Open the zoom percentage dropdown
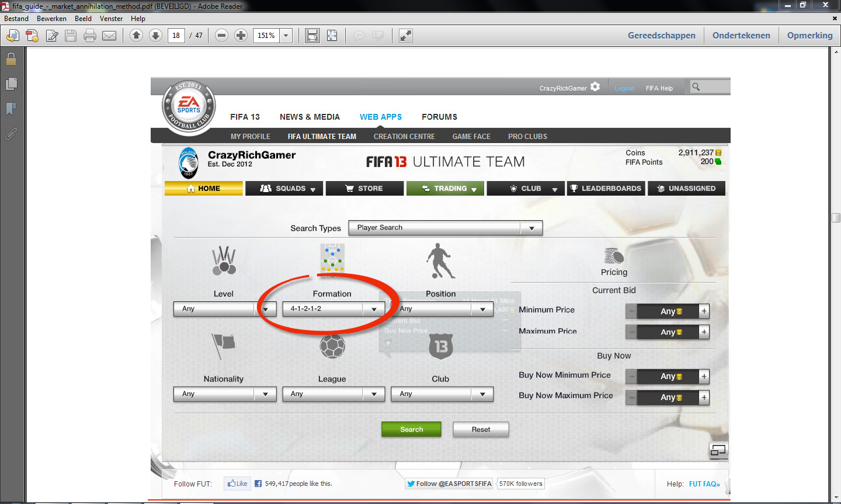The width and height of the screenshot is (841, 504). click(x=286, y=36)
